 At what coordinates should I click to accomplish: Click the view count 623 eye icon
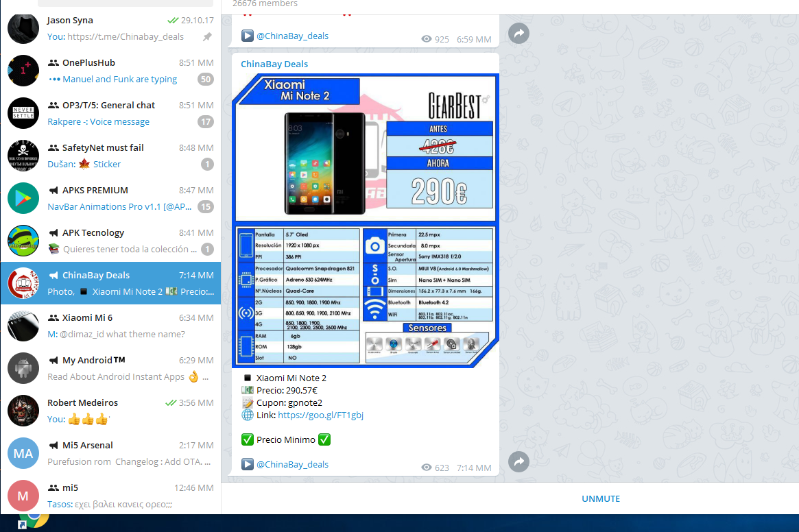point(427,468)
